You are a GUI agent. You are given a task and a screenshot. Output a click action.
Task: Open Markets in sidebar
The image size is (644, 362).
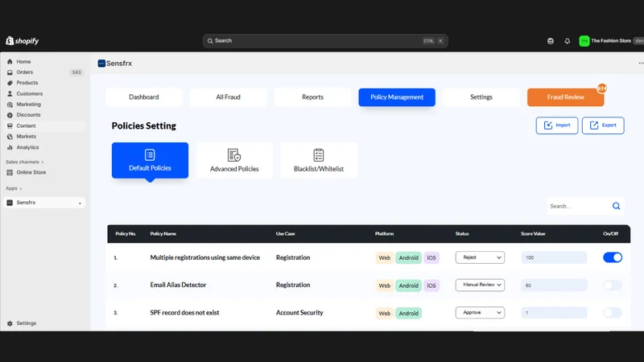click(x=26, y=136)
